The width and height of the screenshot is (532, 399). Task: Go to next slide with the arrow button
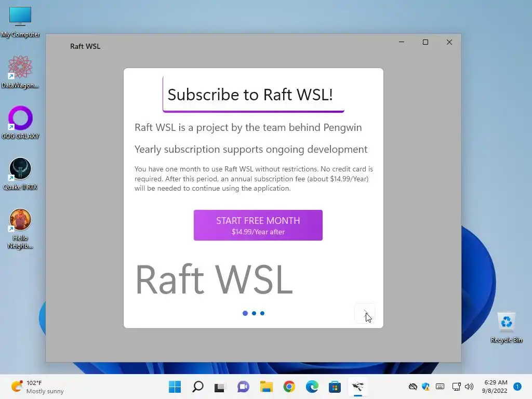click(x=365, y=313)
